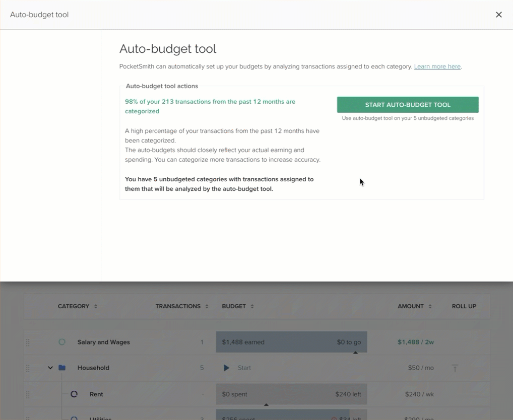513x420 pixels.
Task: Open the Learn more here link
Action: [437, 66]
